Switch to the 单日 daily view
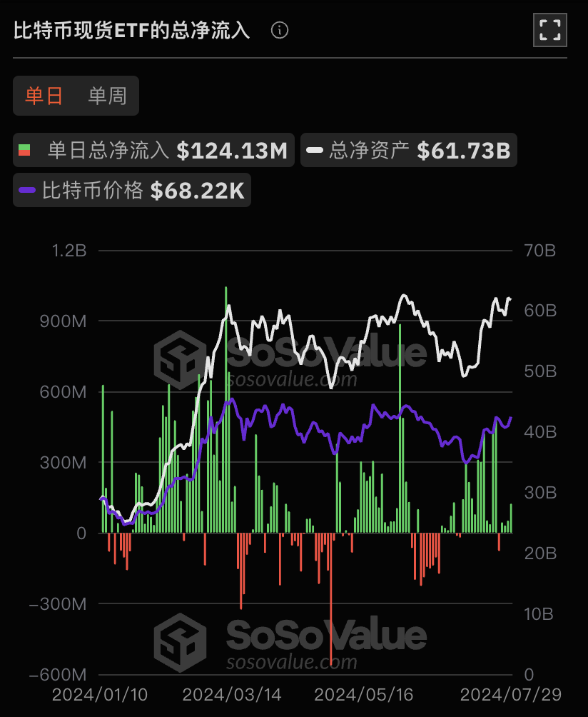588x717 pixels. click(x=44, y=96)
